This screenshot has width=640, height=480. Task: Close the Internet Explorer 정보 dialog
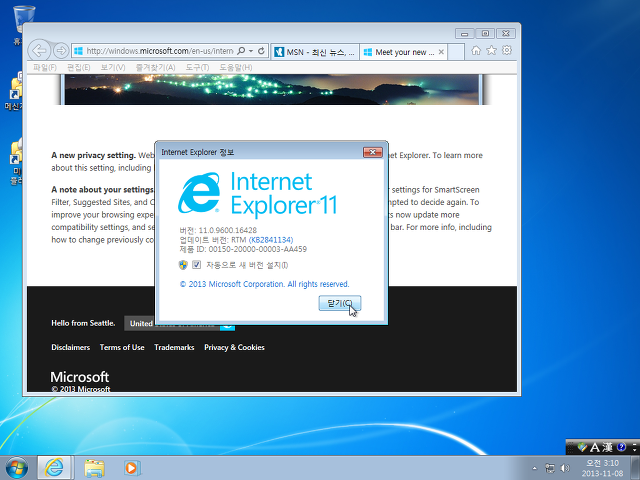click(373, 152)
